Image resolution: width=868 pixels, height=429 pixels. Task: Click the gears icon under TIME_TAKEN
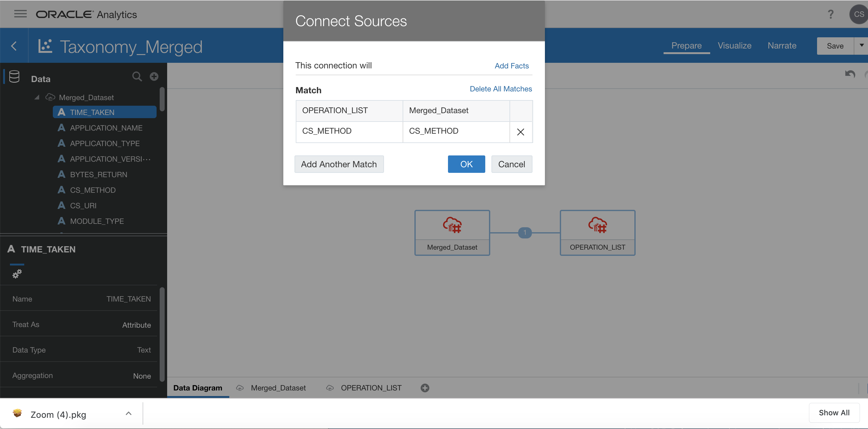[x=17, y=274]
